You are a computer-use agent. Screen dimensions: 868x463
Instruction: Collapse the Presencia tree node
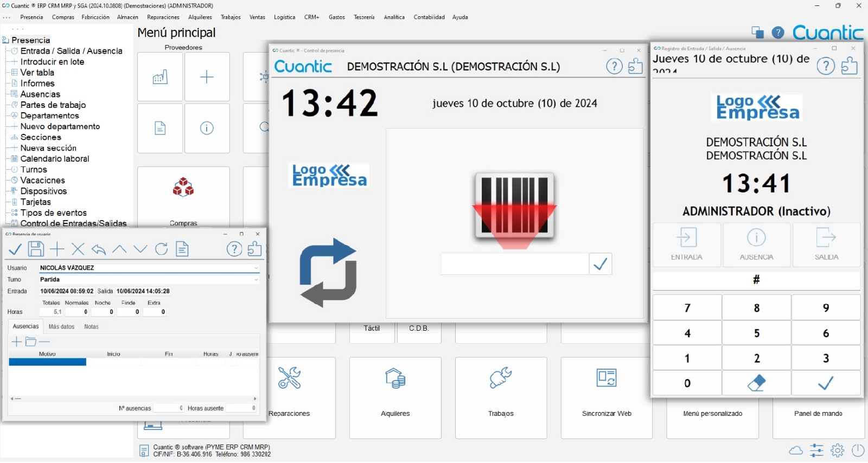click(x=6, y=40)
